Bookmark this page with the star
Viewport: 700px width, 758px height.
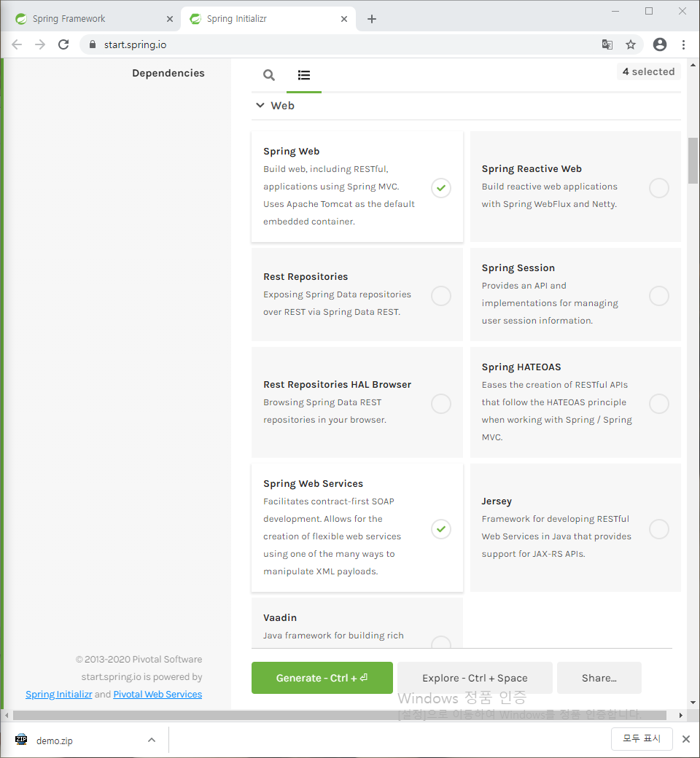(630, 44)
